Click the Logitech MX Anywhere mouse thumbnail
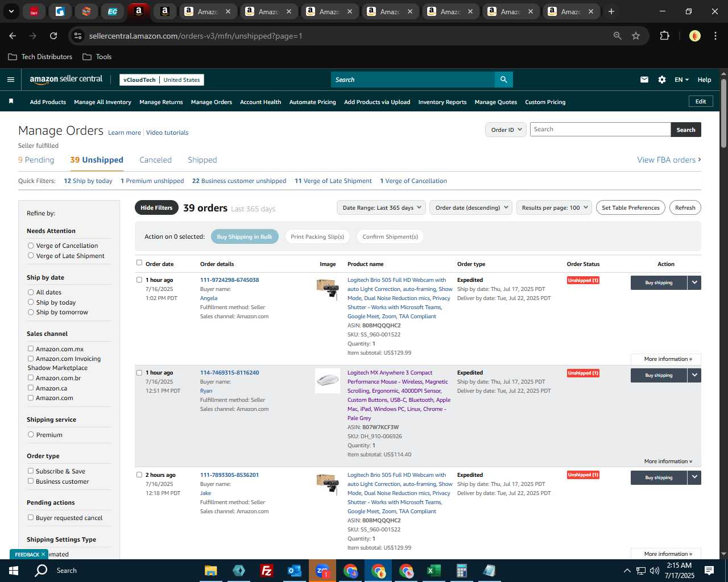The height and width of the screenshot is (582, 728). [328, 381]
